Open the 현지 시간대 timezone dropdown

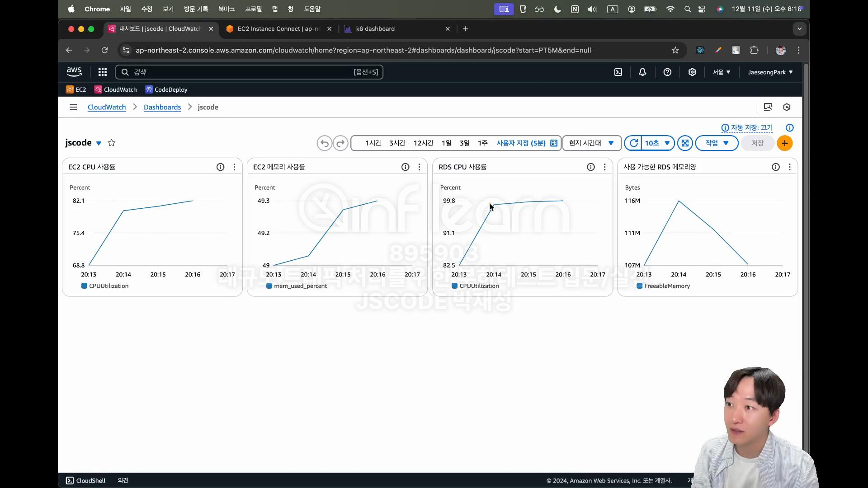591,143
